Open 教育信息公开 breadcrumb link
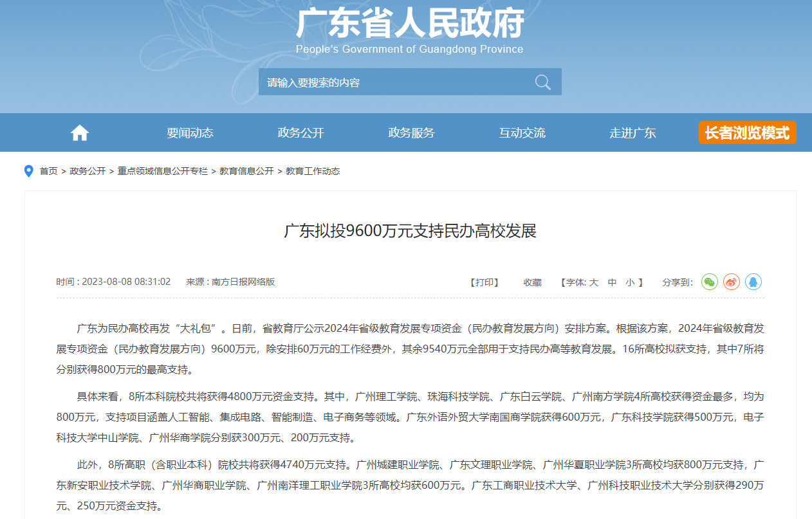 pyautogui.click(x=247, y=171)
